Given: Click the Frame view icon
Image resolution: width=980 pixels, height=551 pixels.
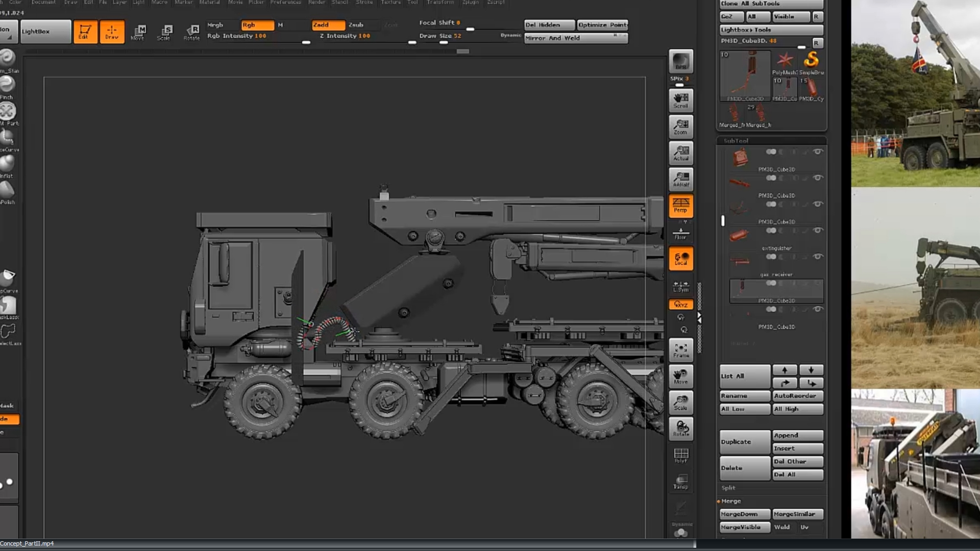Looking at the screenshot, I should point(680,350).
